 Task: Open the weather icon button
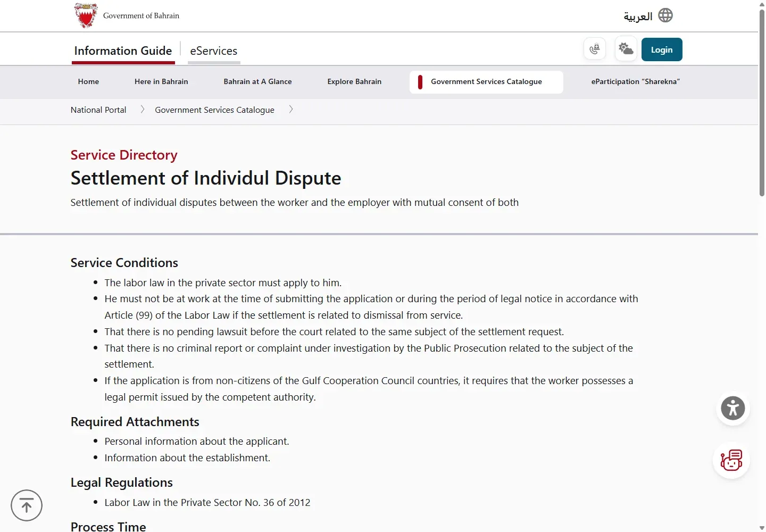pos(626,49)
